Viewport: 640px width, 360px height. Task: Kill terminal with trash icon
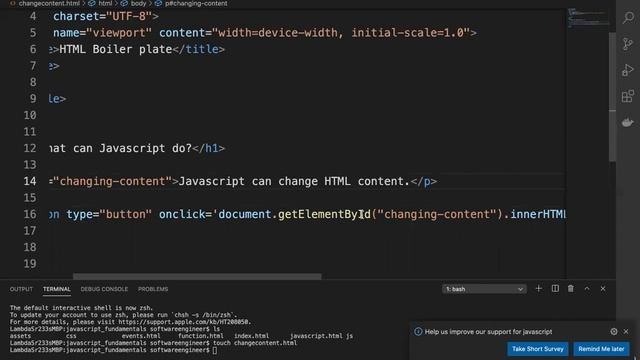point(571,289)
